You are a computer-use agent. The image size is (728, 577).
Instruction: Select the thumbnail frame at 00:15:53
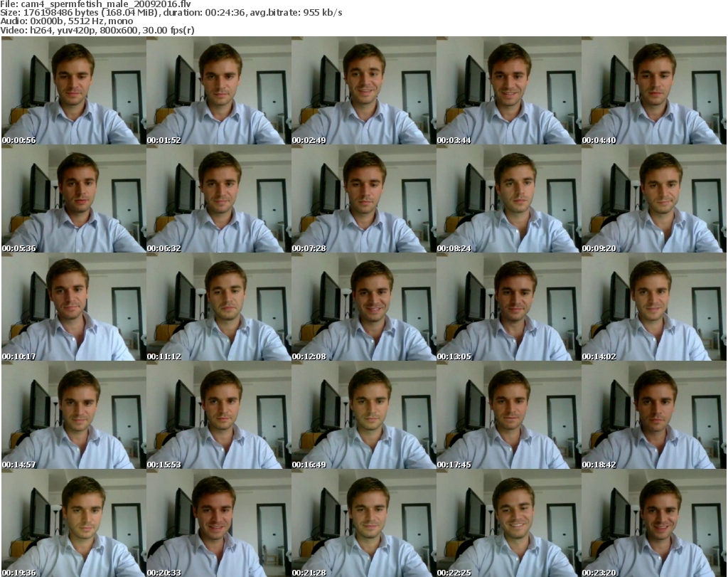click(x=219, y=415)
